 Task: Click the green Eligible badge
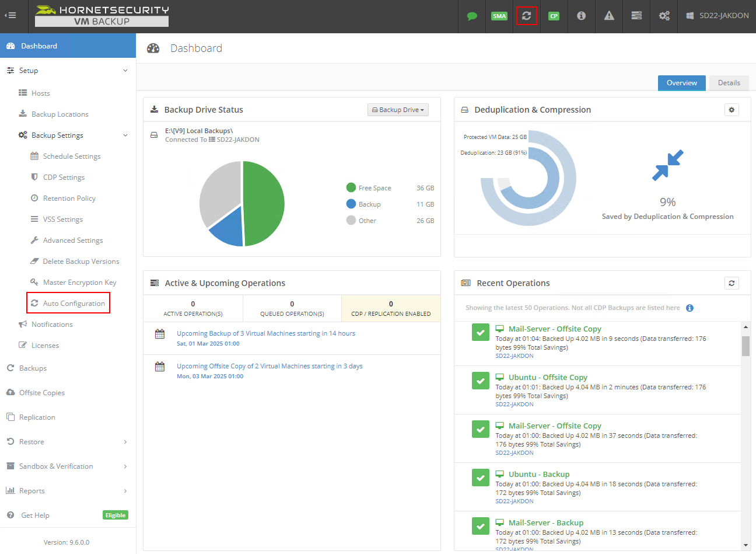[115, 515]
